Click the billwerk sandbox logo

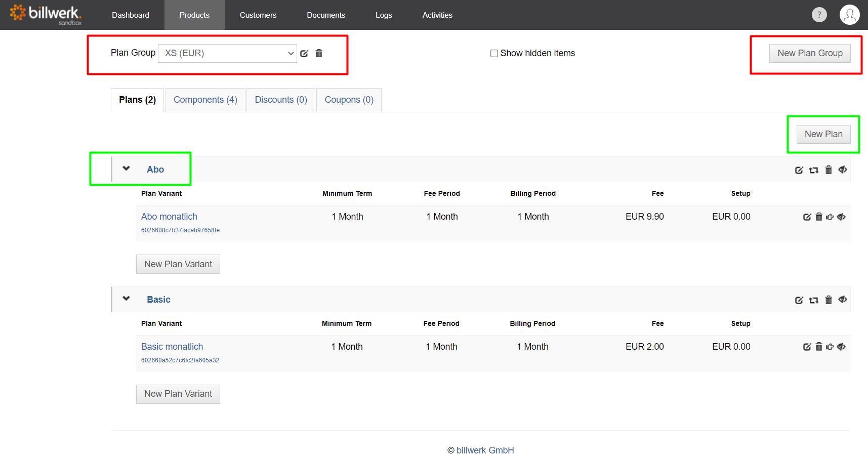pos(46,15)
